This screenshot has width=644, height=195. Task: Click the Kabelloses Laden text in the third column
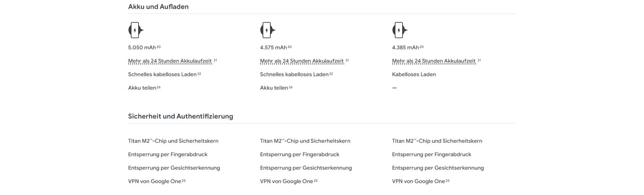click(x=414, y=74)
